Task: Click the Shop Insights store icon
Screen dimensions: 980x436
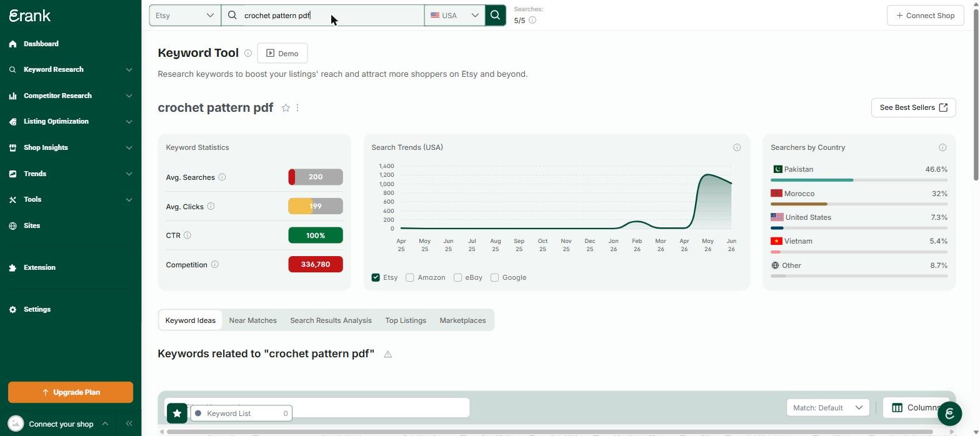Action: (x=13, y=147)
